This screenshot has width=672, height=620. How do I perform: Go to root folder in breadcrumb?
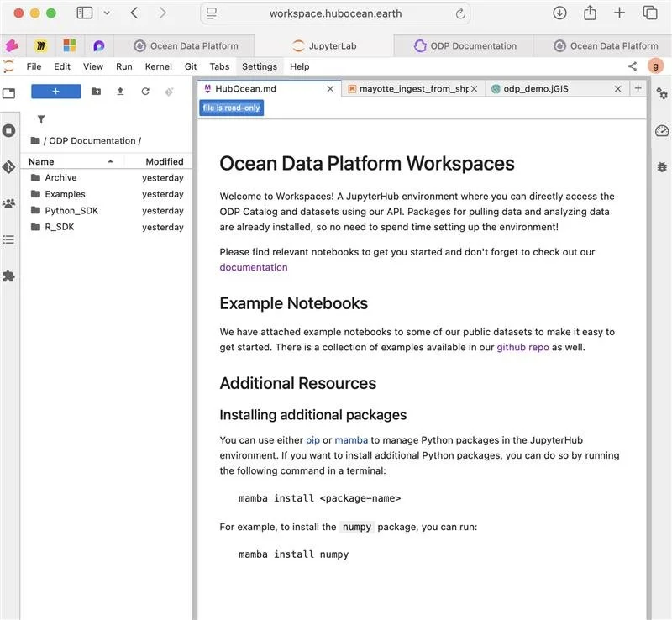35,140
